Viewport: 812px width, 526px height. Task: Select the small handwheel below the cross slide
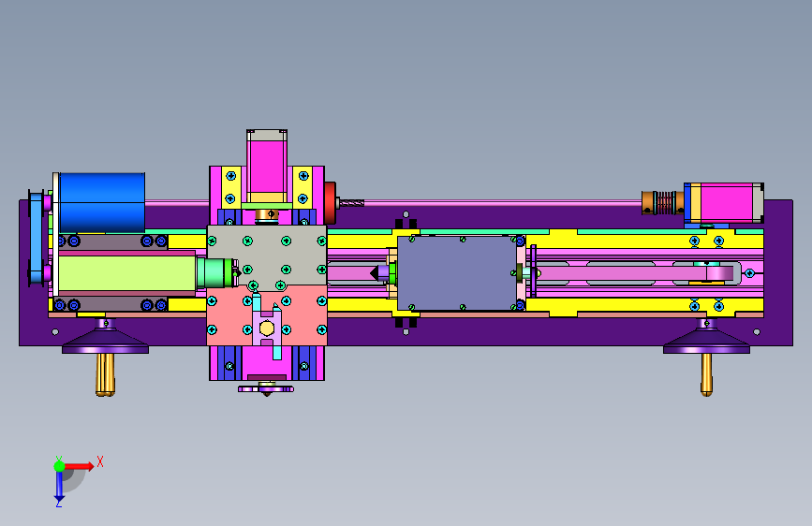coord(266,388)
